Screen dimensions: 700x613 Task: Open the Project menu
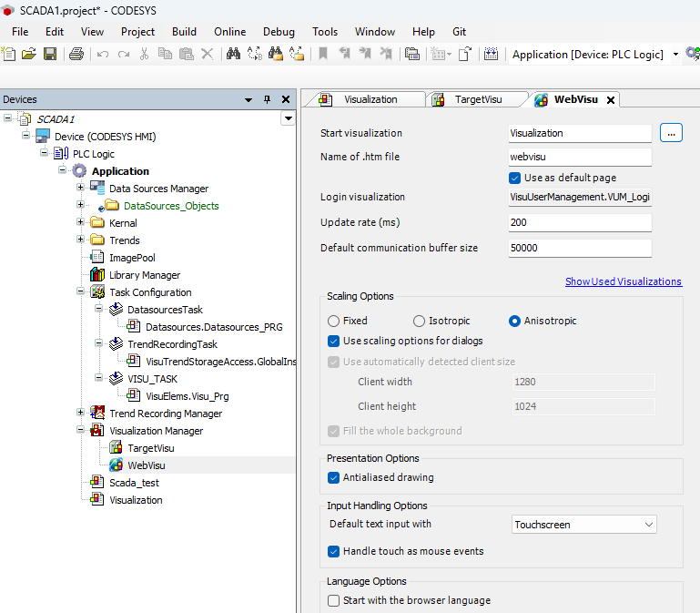pos(137,32)
